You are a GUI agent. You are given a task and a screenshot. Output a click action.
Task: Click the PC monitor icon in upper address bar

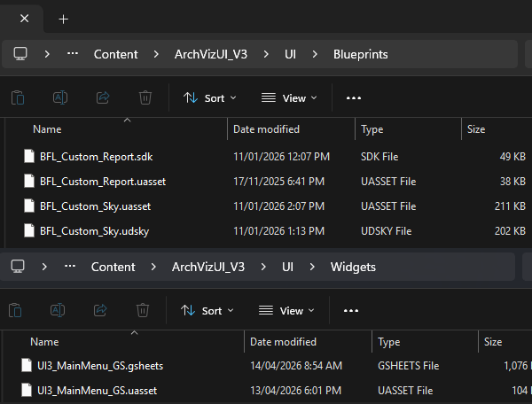pyautogui.click(x=20, y=54)
